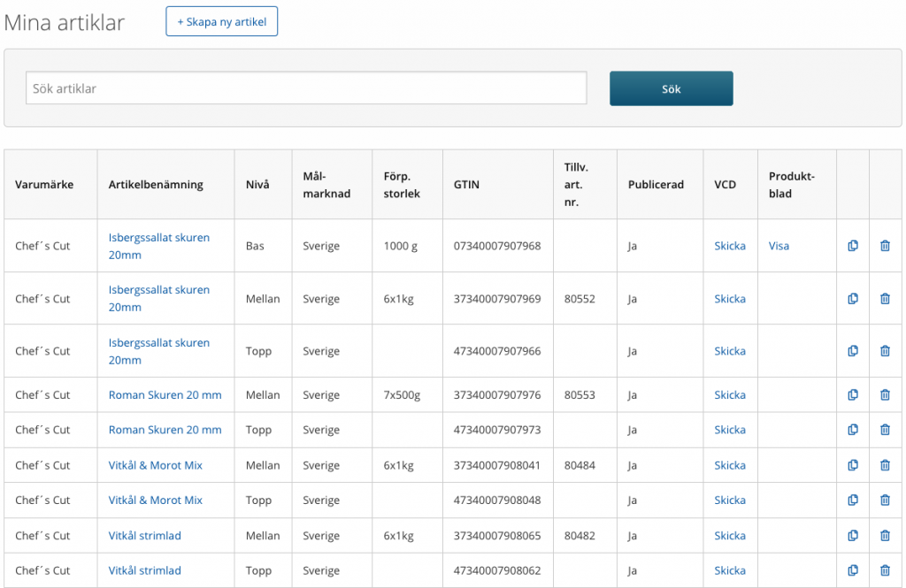The image size is (906, 588).
Task: Click Skicka for GTIN 37340007907969
Action: coord(730,299)
